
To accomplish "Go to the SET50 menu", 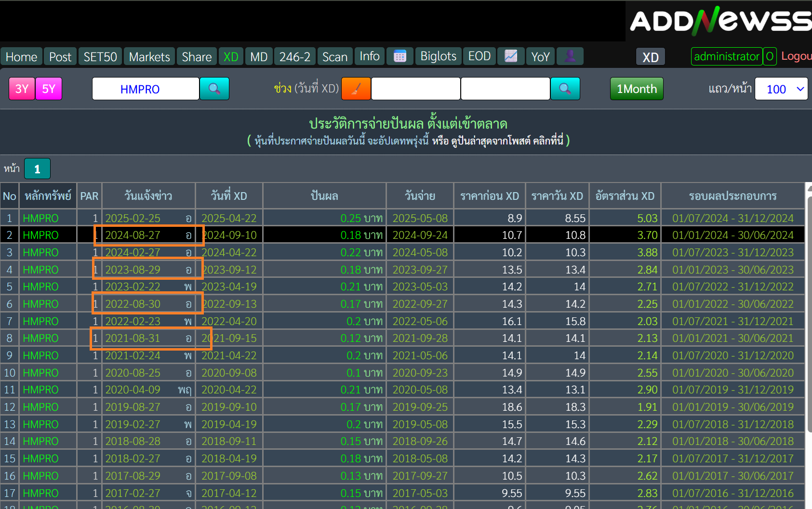I will pyautogui.click(x=100, y=57).
